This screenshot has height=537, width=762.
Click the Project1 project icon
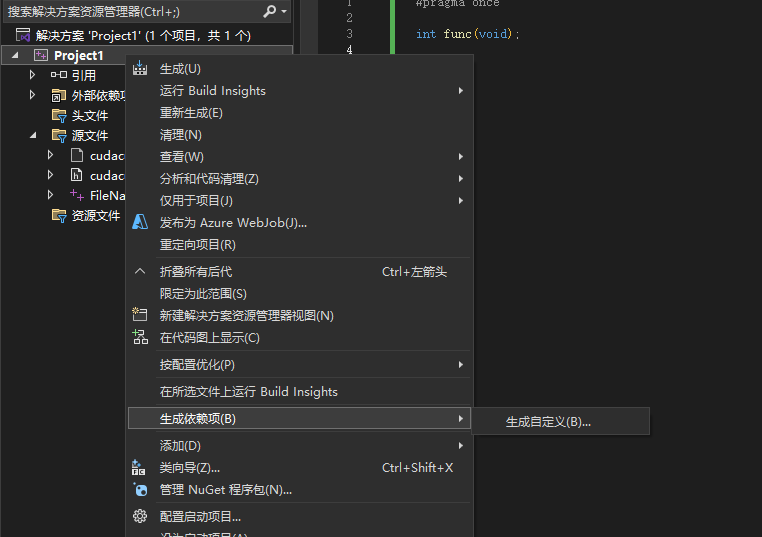41,55
